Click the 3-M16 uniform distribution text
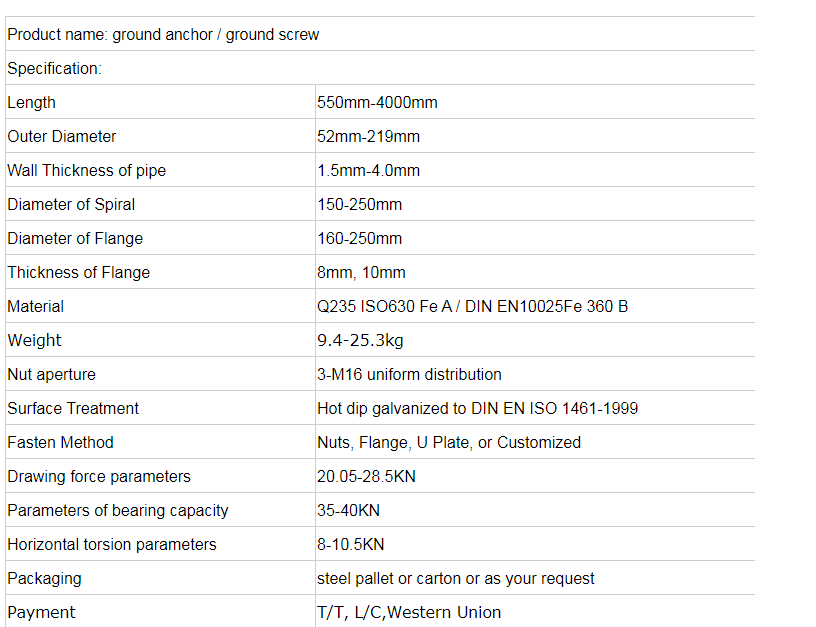This screenshot has width=816, height=627. pyautogui.click(x=409, y=375)
